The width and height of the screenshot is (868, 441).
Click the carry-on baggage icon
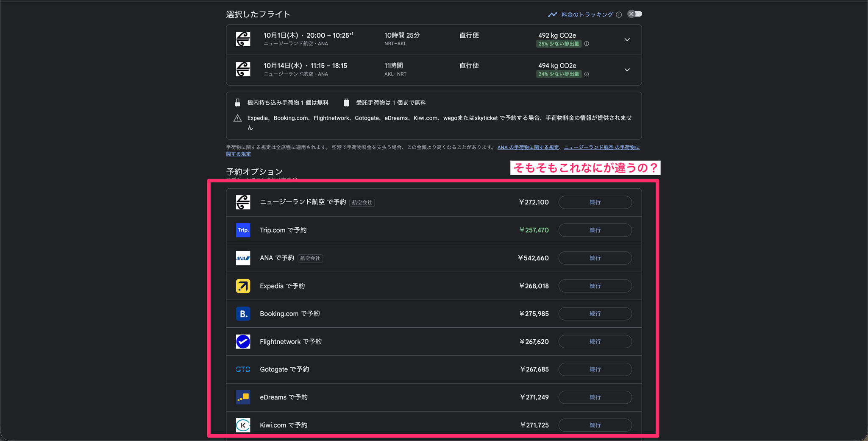tap(238, 103)
